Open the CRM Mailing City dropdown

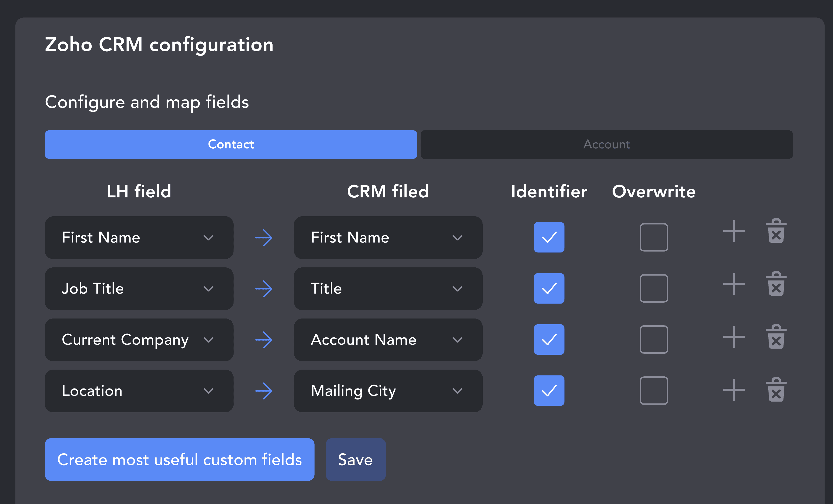[388, 391]
